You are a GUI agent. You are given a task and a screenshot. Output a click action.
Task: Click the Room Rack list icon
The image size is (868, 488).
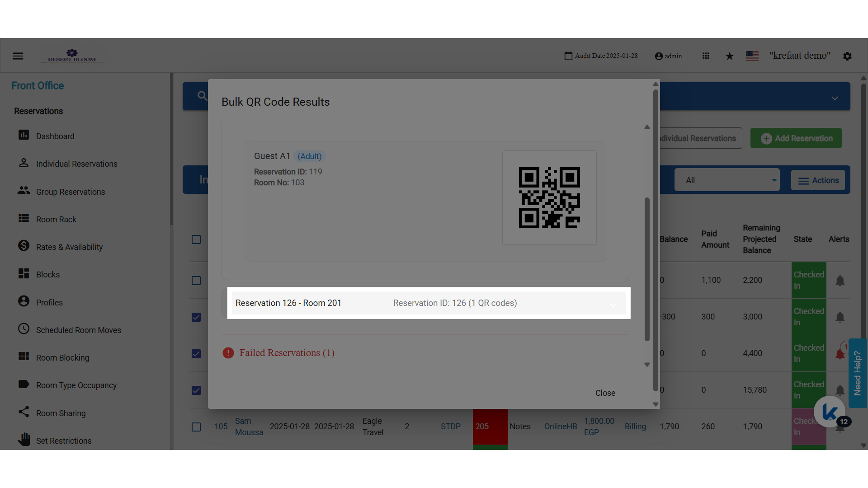pos(24,218)
